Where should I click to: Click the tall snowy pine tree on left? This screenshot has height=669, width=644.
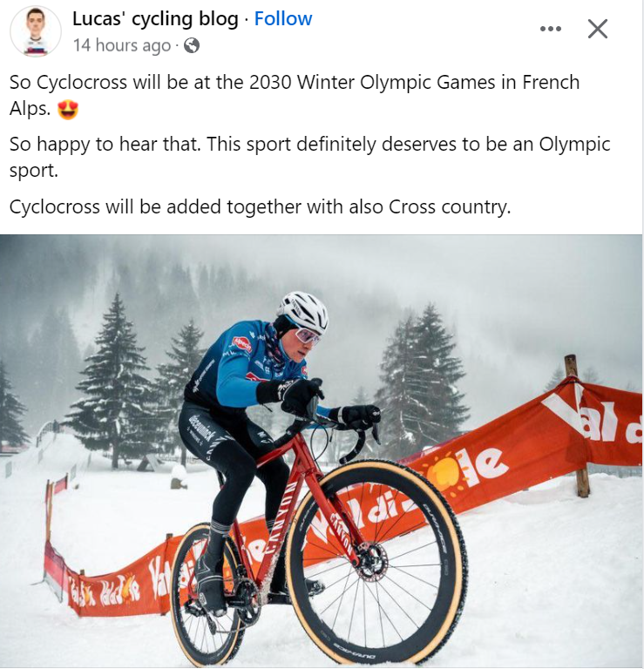tap(114, 377)
